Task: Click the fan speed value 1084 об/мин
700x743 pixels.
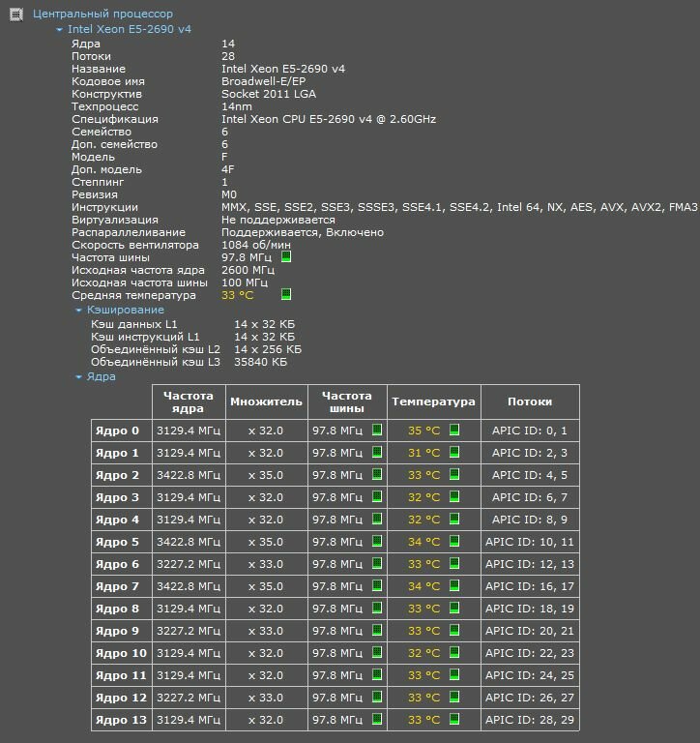Action: pos(256,245)
